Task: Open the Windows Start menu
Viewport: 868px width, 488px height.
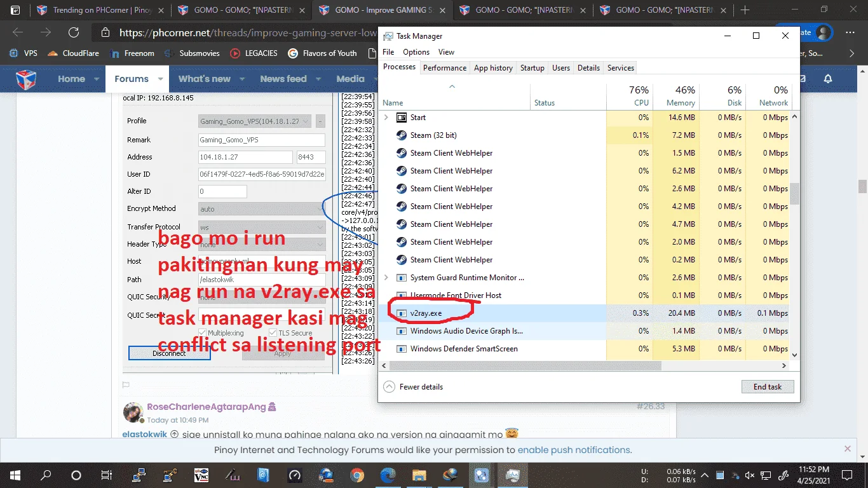Action: pyautogui.click(x=15, y=475)
